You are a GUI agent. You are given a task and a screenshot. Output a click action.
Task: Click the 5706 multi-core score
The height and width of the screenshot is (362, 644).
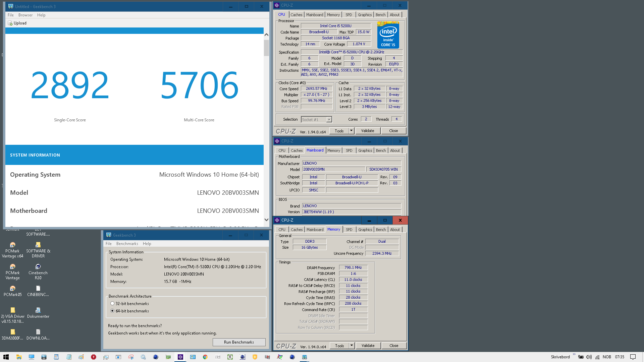pos(199,85)
